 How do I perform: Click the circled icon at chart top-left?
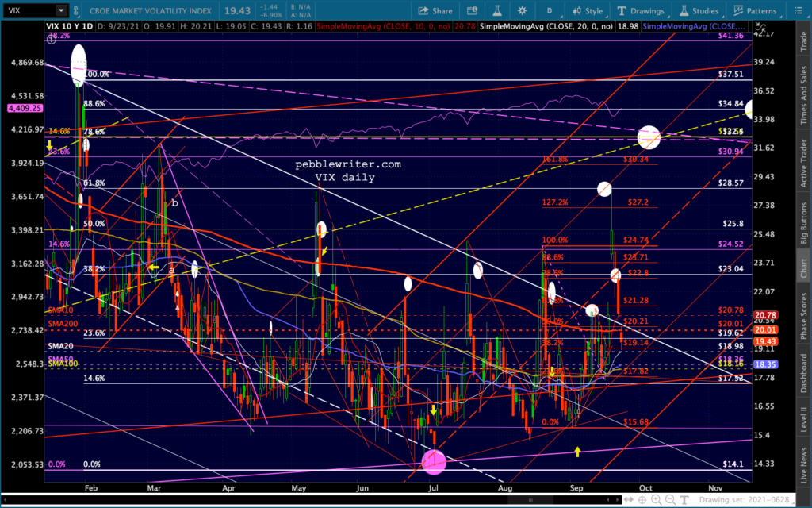51,39
